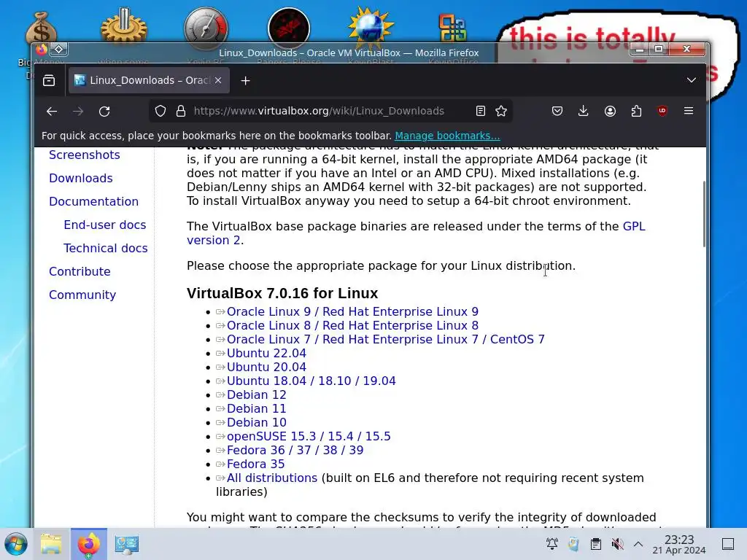The height and width of the screenshot is (560, 747).
Task: Open system settings taskbar icon
Action: point(126,544)
